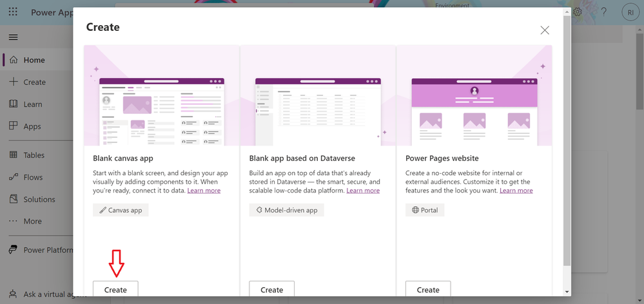The height and width of the screenshot is (304, 644).
Task: Click the Tables icon in sidebar
Action: click(14, 155)
